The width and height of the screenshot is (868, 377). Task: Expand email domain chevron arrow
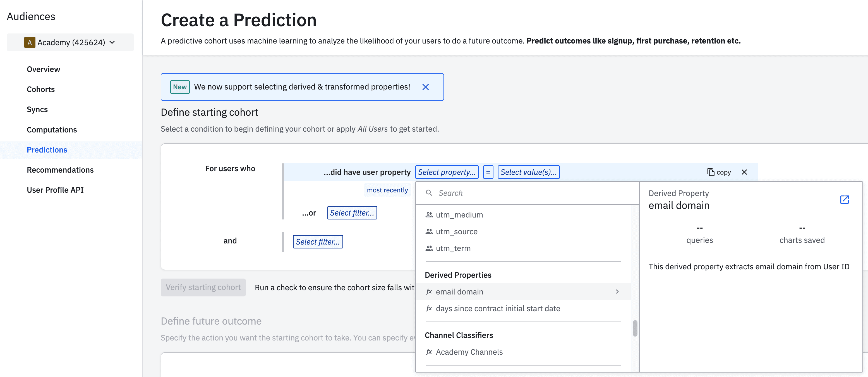[x=617, y=291]
